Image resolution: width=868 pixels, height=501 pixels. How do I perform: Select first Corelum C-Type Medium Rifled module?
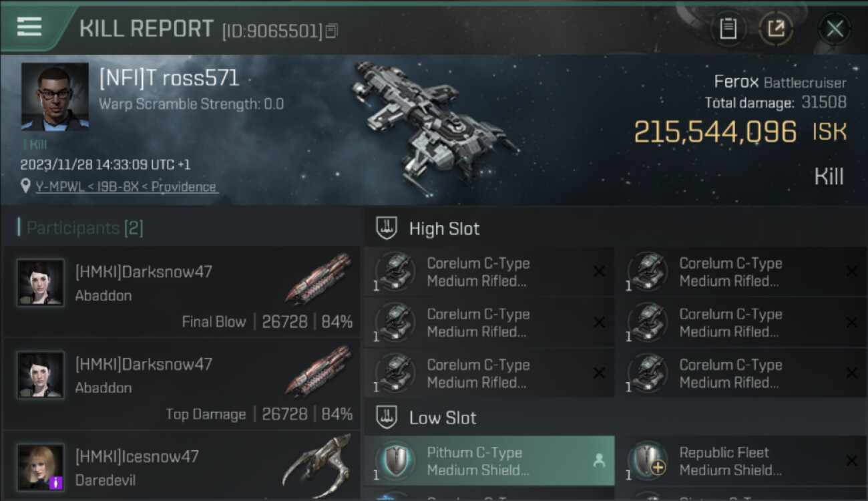point(489,272)
